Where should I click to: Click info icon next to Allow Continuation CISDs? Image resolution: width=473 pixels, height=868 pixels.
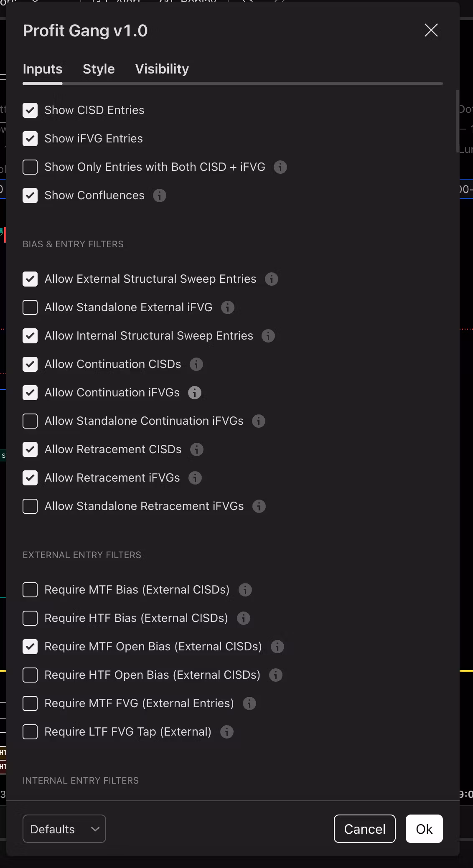point(196,364)
